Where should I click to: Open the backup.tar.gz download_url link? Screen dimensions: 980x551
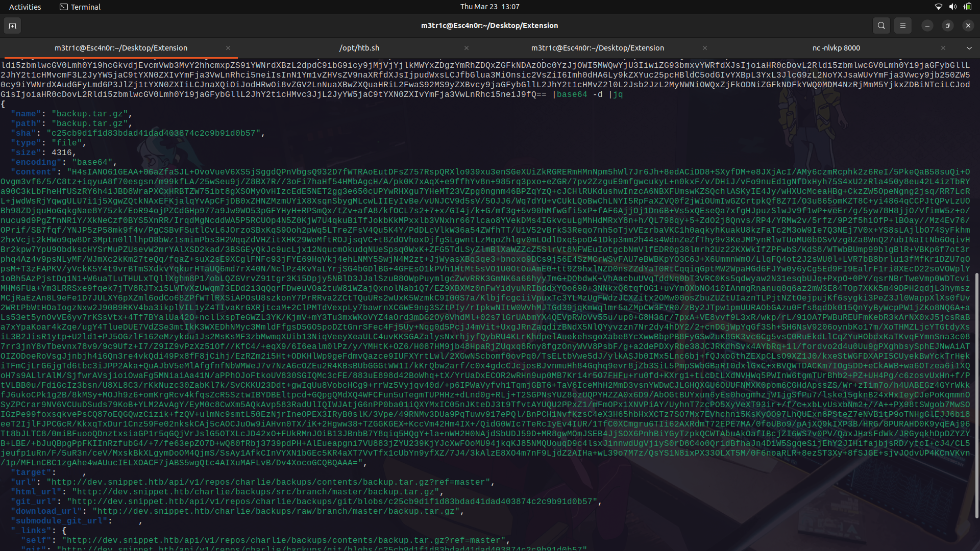click(276, 511)
